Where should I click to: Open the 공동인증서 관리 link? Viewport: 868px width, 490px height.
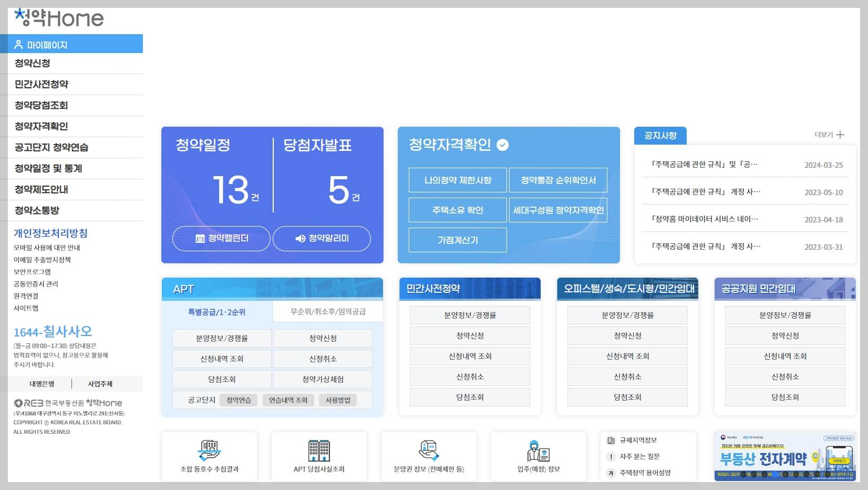[x=36, y=284]
